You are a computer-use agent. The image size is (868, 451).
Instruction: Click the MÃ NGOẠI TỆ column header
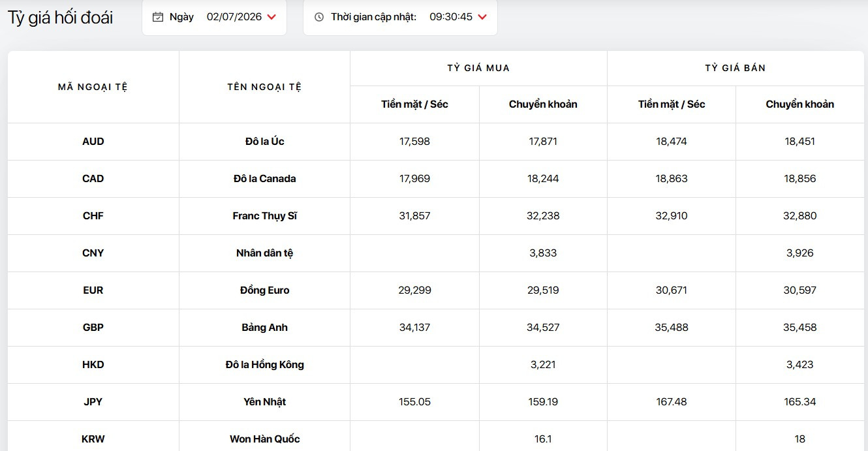point(93,87)
